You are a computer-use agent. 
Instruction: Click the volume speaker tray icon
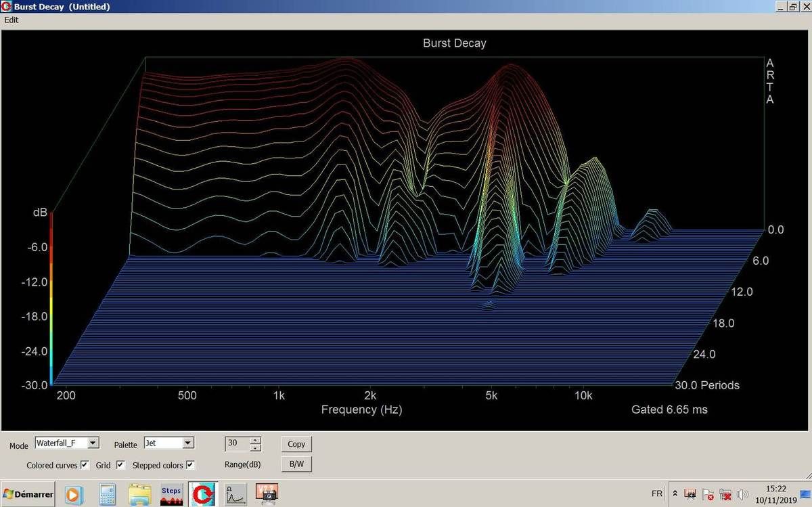click(x=742, y=494)
